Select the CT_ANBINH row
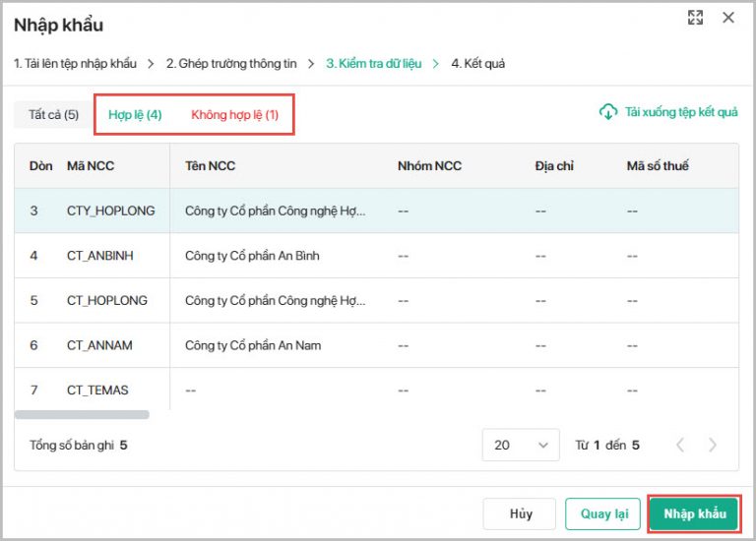This screenshot has width=756, height=541. tap(99, 256)
